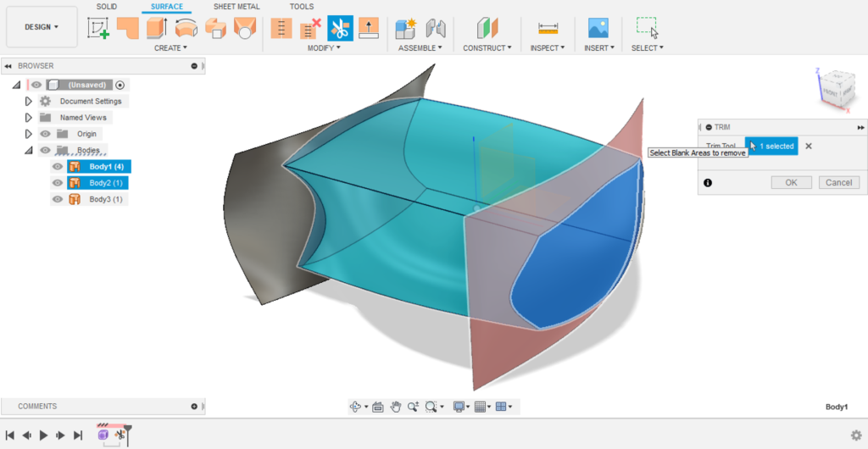The width and height of the screenshot is (868, 449).
Task: Click the highlighted Trim scissors tool icon
Action: [341, 28]
